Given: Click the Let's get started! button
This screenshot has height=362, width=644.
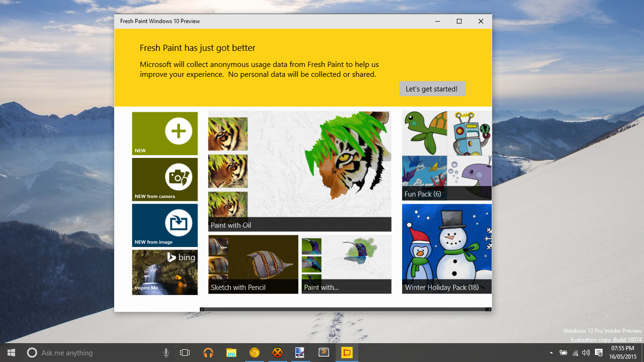Looking at the screenshot, I should click(432, 89).
